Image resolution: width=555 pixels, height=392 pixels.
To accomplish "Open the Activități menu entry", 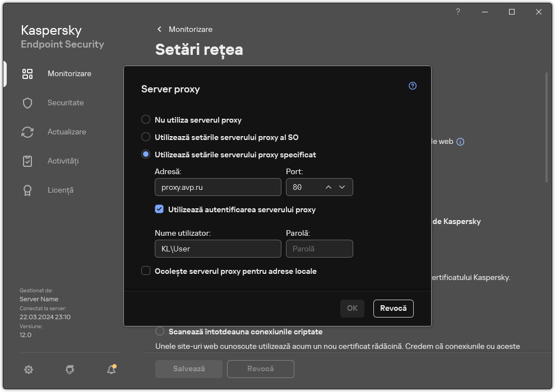I will pyautogui.click(x=64, y=161).
